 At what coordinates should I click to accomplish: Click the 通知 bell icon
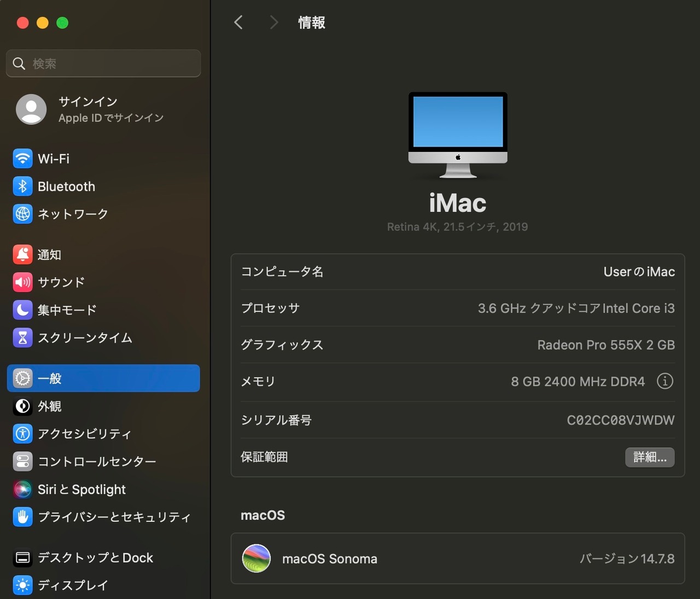(22, 254)
